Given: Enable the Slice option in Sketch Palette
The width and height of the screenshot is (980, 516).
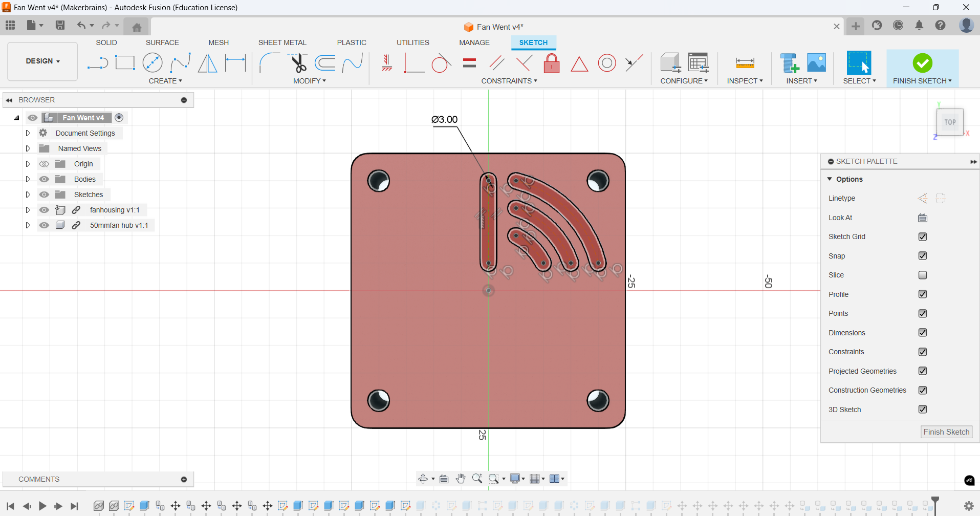Looking at the screenshot, I should click(x=923, y=275).
